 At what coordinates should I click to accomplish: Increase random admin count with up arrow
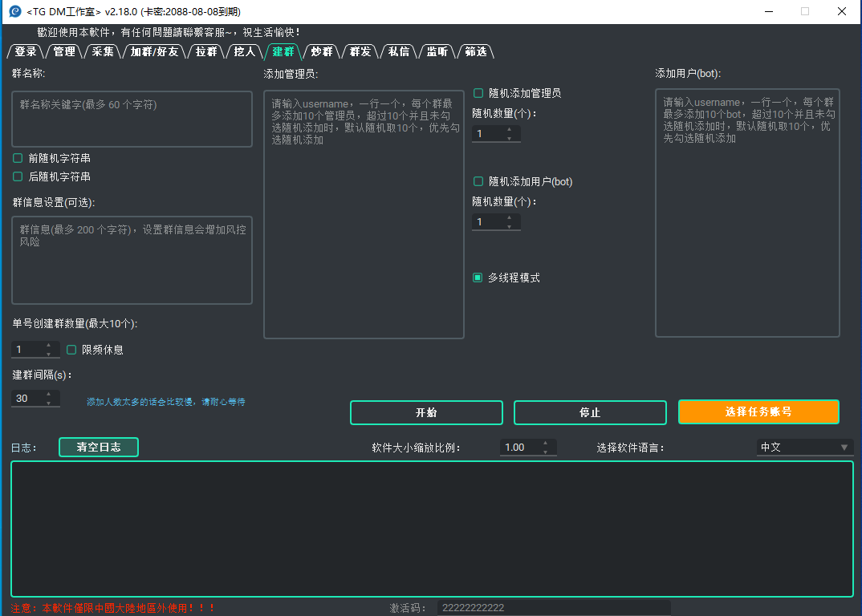[510, 130]
